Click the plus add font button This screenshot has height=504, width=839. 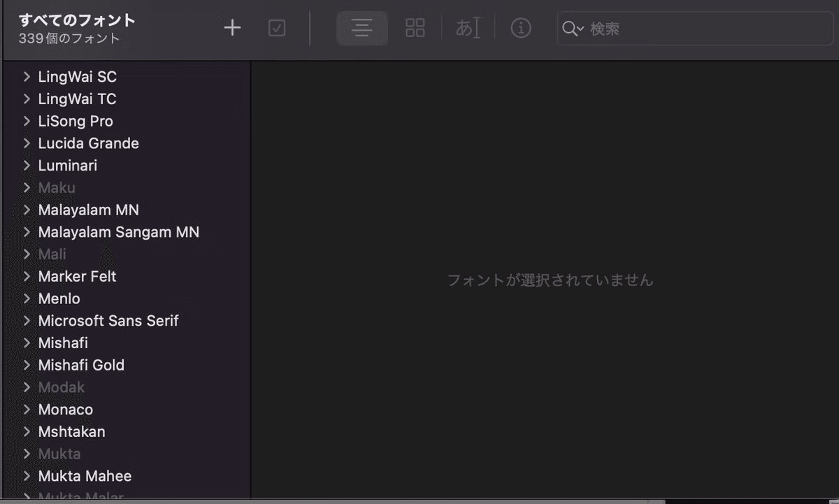click(232, 28)
